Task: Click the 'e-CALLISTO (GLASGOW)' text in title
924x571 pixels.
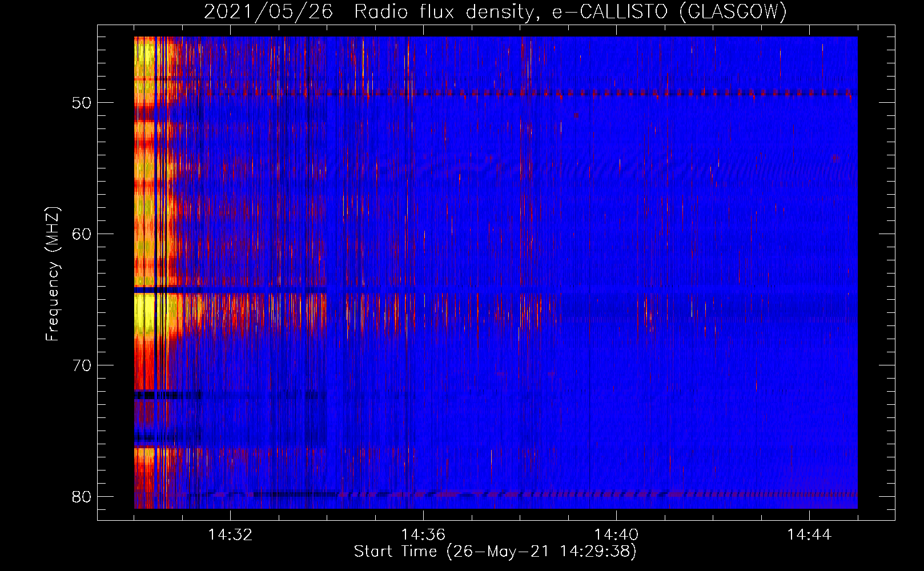Action: coord(669,11)
